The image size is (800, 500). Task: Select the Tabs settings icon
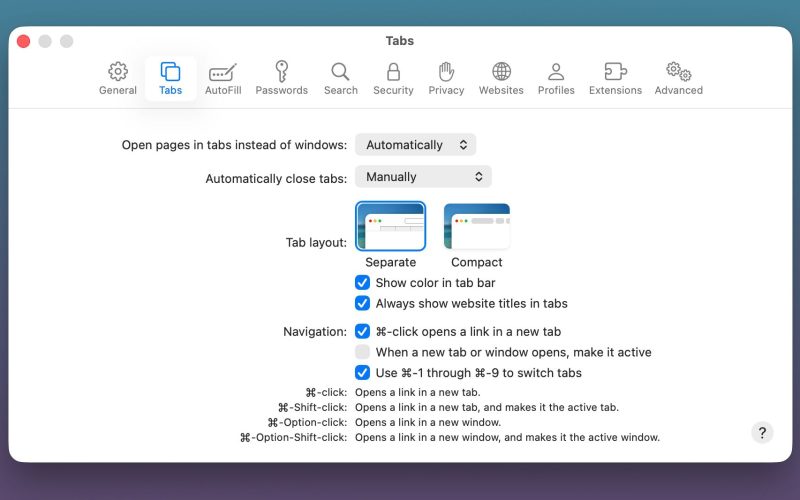[x=170, y=79]
